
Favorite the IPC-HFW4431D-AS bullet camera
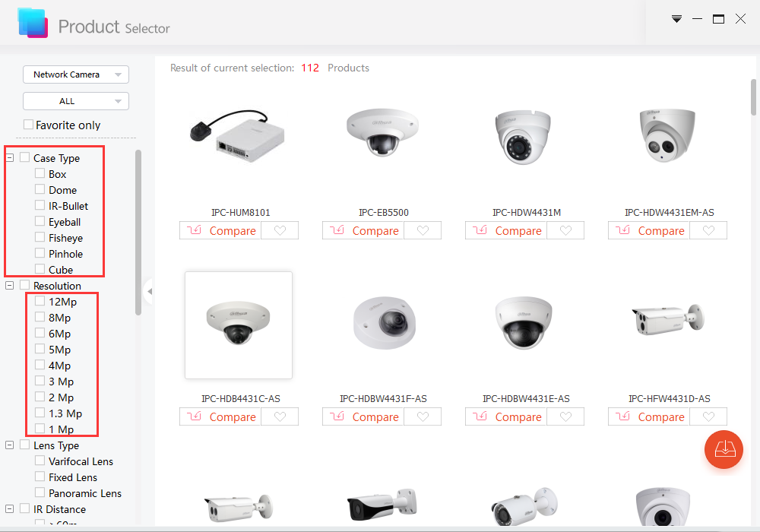708,416
